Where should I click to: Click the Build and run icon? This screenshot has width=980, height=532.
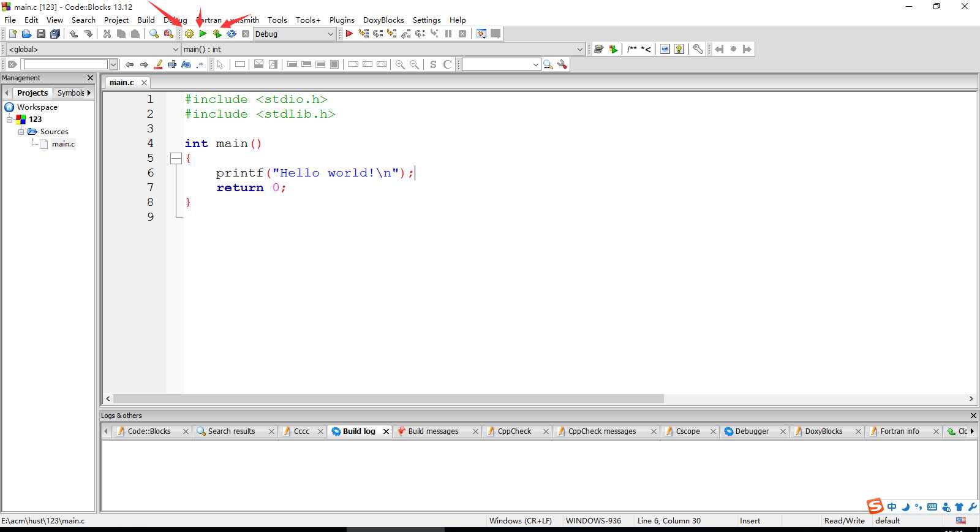pyautogui.click(x=217, y=34)
